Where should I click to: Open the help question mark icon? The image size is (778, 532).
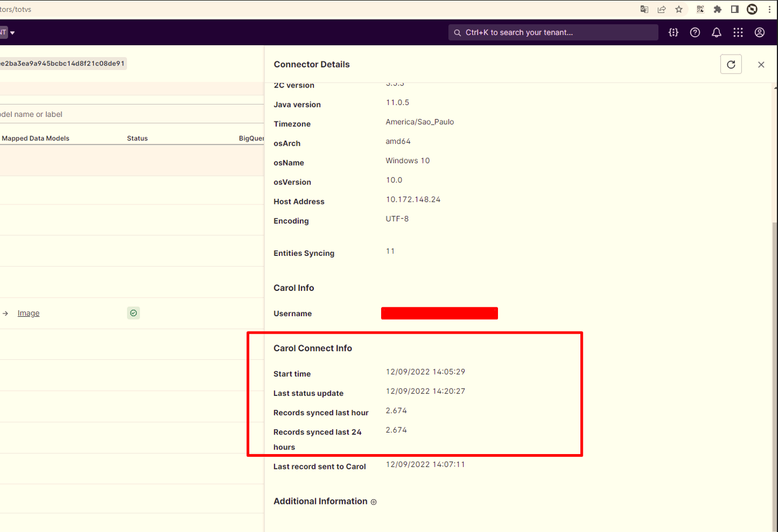(x=694, y=33)
